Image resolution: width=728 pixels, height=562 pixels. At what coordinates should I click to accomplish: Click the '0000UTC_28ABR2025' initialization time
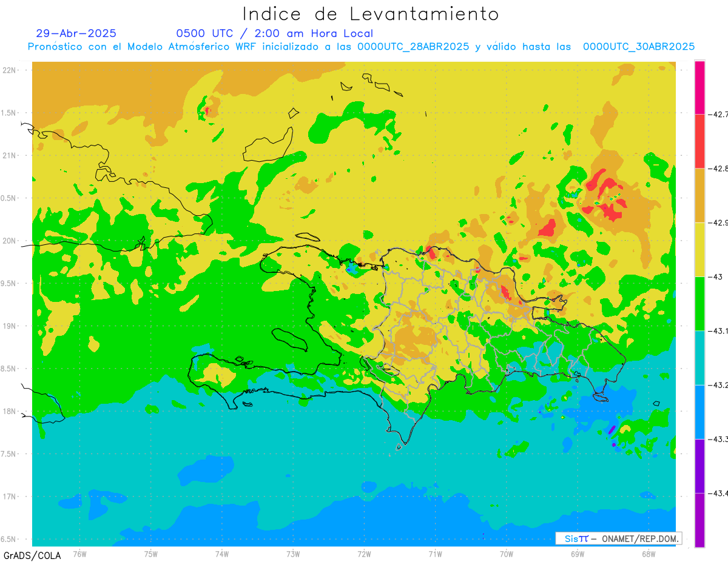pos(413,46)
